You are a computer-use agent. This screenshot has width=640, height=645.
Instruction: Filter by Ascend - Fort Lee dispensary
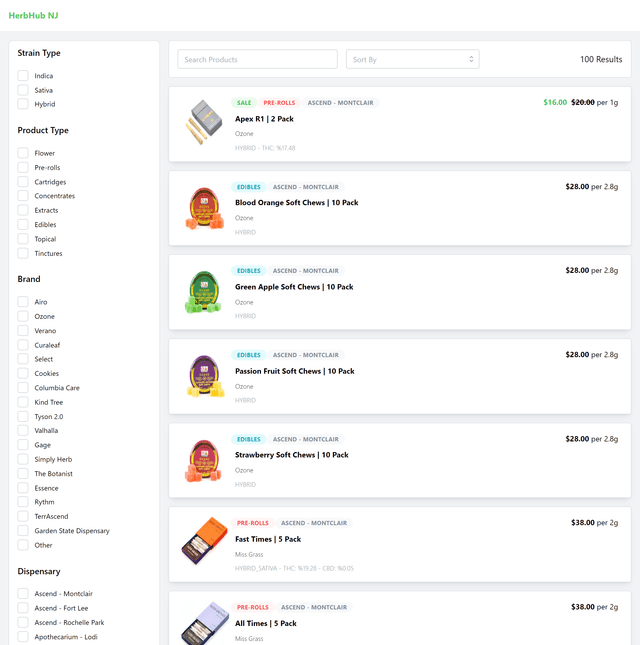point(23,608)
